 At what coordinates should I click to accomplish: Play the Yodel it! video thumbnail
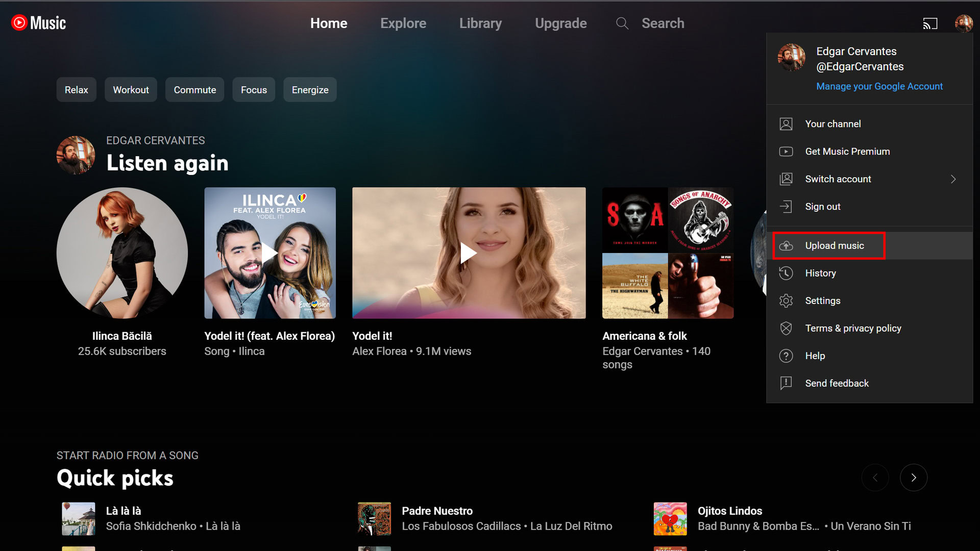469,253
